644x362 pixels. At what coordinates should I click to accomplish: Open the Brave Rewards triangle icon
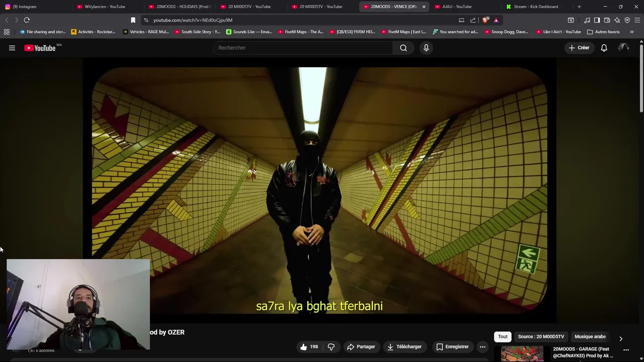pyautogui.click(x=496, y=20)
